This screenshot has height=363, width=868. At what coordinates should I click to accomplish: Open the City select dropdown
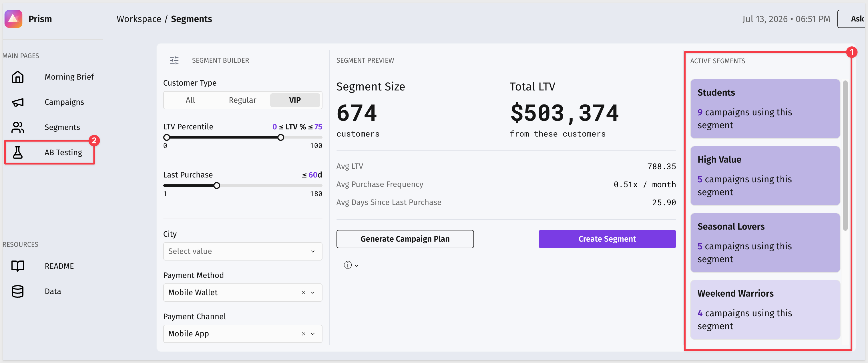[x=243, y=251]
